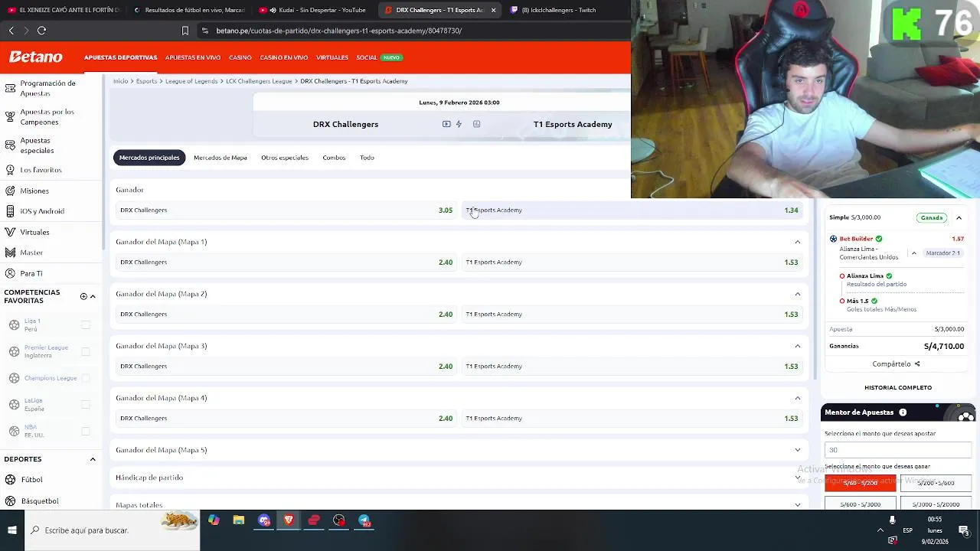The height and width of the screenshot is (551, 980).
Task: Click the Misiones sidebar icon
Action: click(10, 191)
